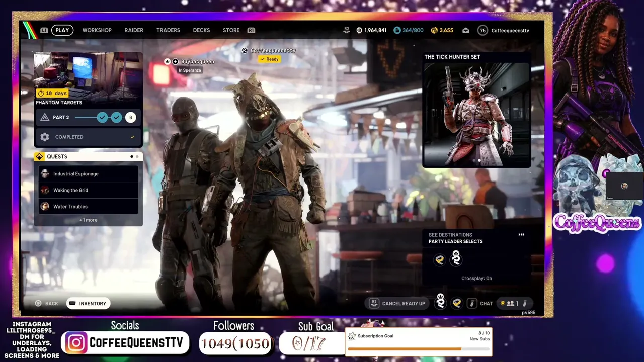Screen dimensions: 644x362
Task: Click the Waking the Grid trader portrait
Action: [45, 190]
